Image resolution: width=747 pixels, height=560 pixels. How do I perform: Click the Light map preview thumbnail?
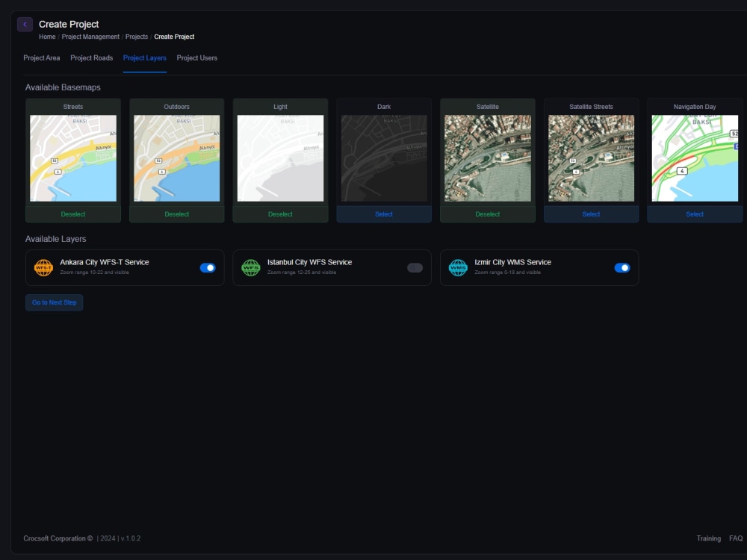(280, 158)
